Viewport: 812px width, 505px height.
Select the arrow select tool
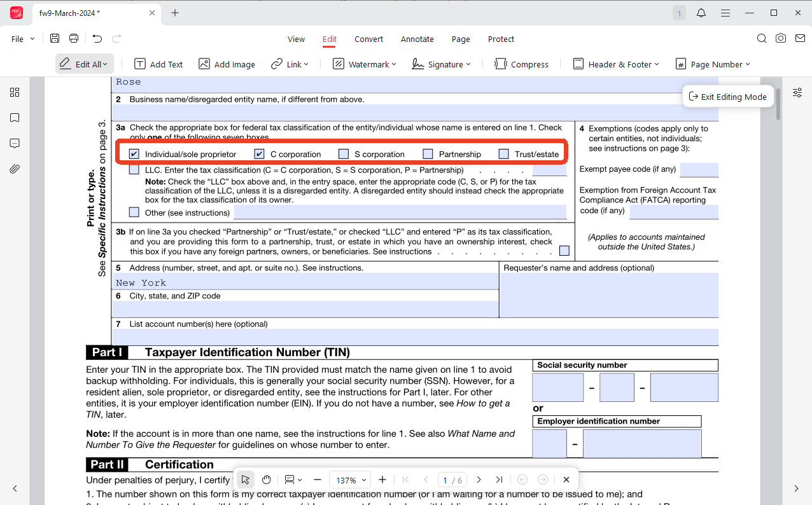pyautogui.click(x=246, y=480)
